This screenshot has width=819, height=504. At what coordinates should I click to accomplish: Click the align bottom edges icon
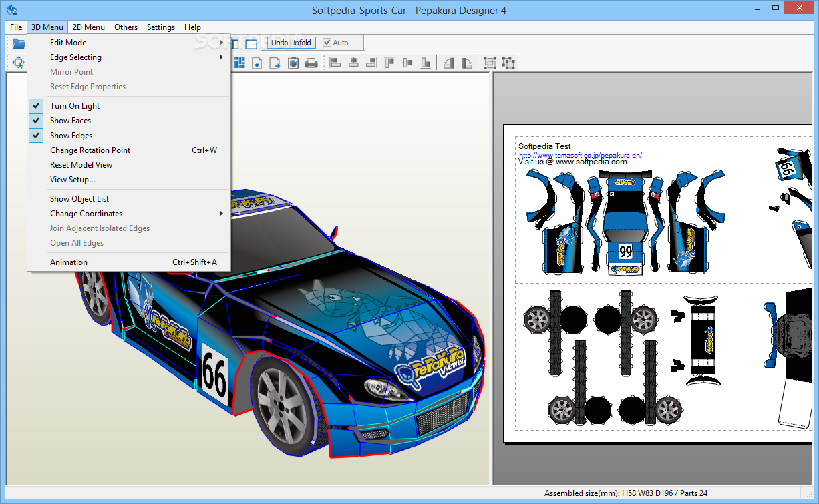[x=426, y=63]
